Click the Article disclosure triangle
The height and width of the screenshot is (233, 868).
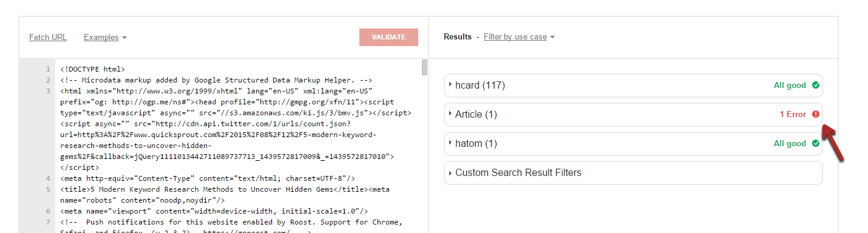pyautogui.click(x=450, y=114)
